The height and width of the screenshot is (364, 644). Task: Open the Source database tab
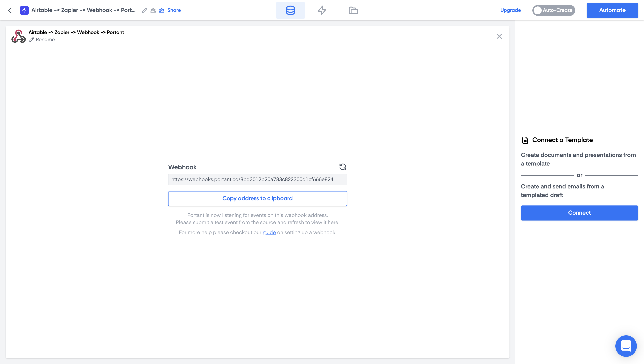[290, 10]
